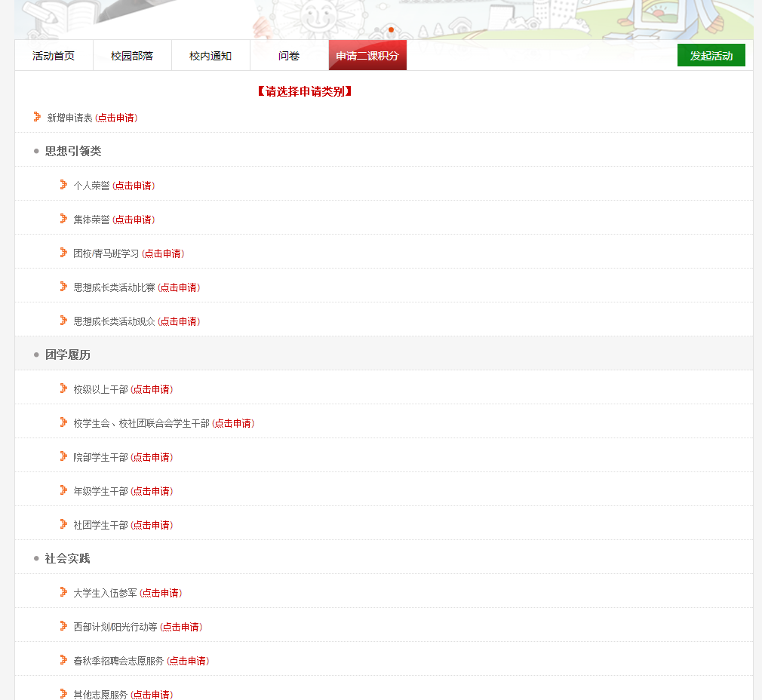Click the green 发起活动 button
Viewport: 762px width, 700px height.
click(711, 55)
